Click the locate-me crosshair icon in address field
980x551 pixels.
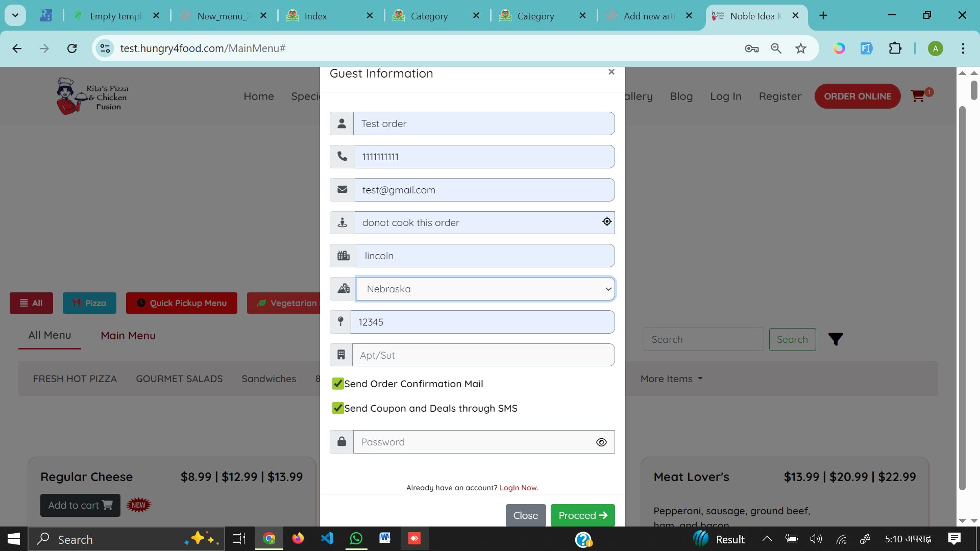(x=606, y=222)
